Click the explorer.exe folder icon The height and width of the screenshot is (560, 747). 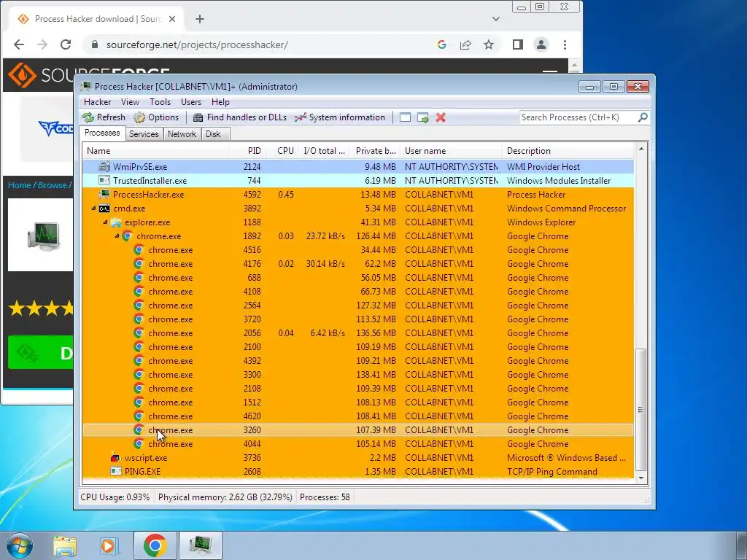click(x=116, y=222)
